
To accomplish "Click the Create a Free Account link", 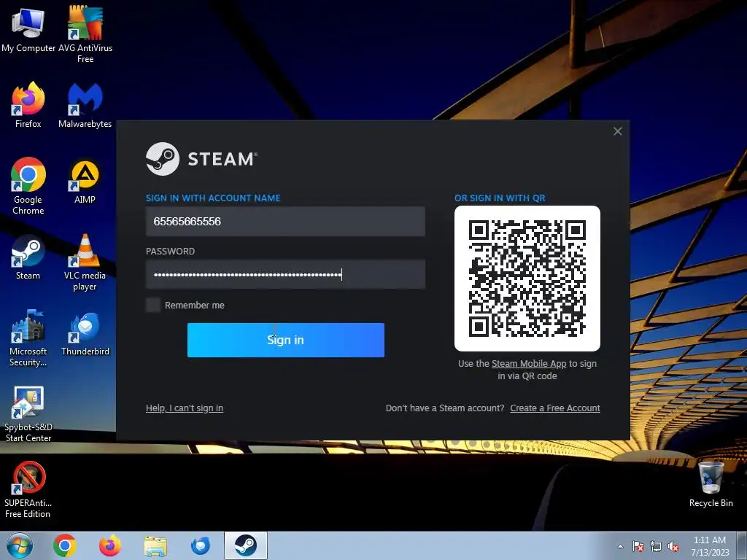I will click(555, 408).
